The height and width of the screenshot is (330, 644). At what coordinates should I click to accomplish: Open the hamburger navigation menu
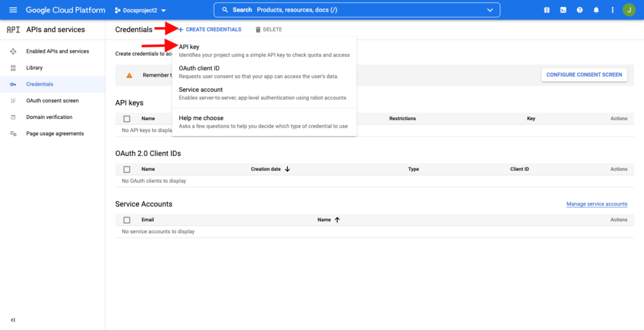point(13,10)
